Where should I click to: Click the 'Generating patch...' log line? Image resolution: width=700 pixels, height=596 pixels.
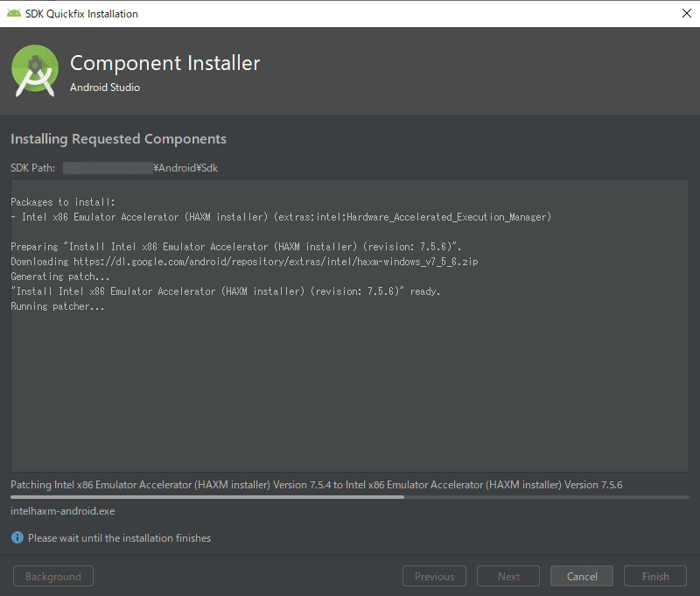point(60,277)
